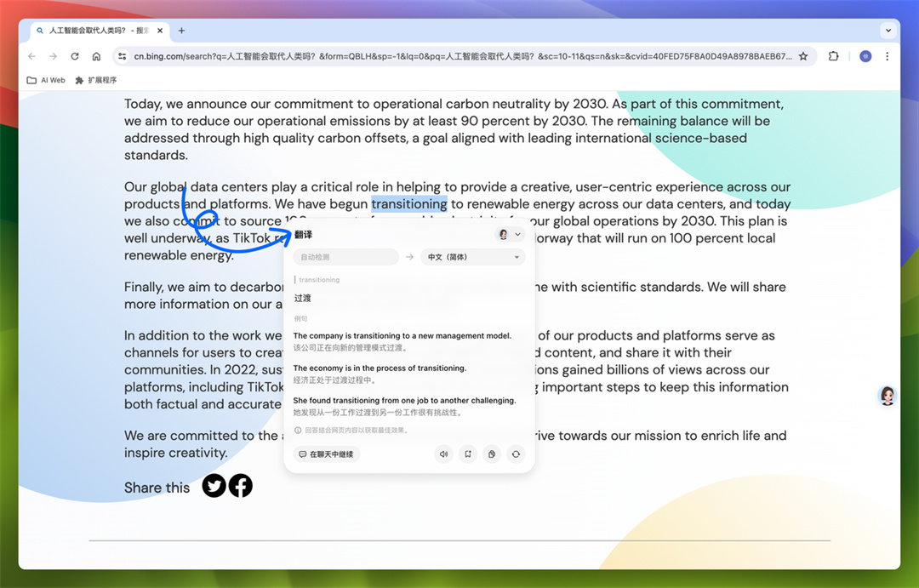The image size is (919, 588).
Task: Open Chrome's three-dot menu
Action: click(x=888, y=56)
